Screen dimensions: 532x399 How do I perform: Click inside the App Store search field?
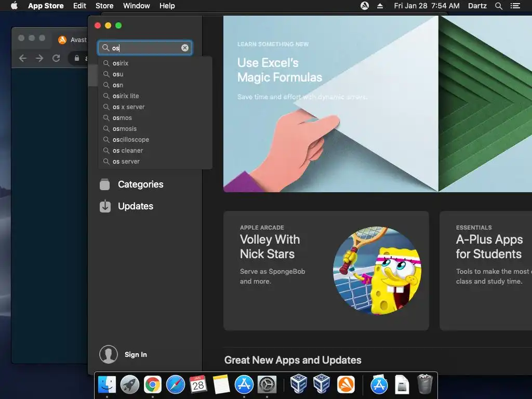point(146,48)
